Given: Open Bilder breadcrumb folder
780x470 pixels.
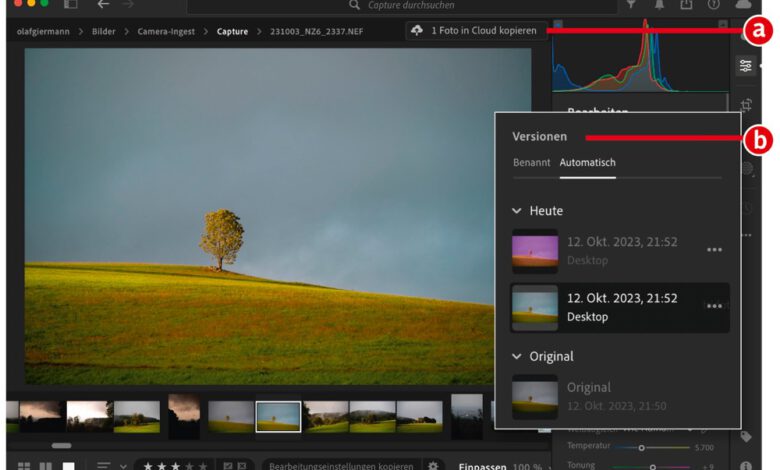Looking at the screenshot, I should pos(103,31).
